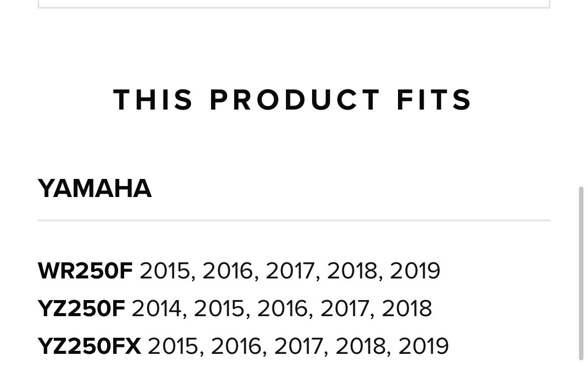Image resolution: width=588 pixels, height=384 pixels.
Task: Click 2019 in the WR250F row
Action: pyautogui.click(x=415, y=271)
